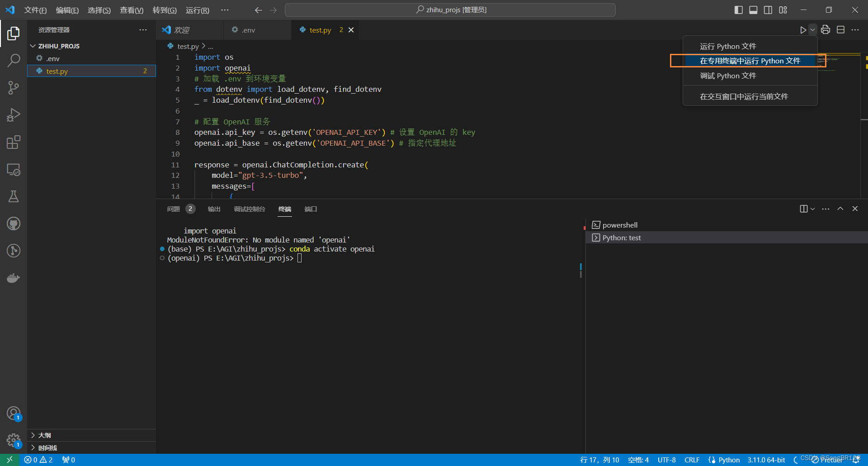Select Python interpreter 3.11.0 64-bit

[x=766, y=460]
